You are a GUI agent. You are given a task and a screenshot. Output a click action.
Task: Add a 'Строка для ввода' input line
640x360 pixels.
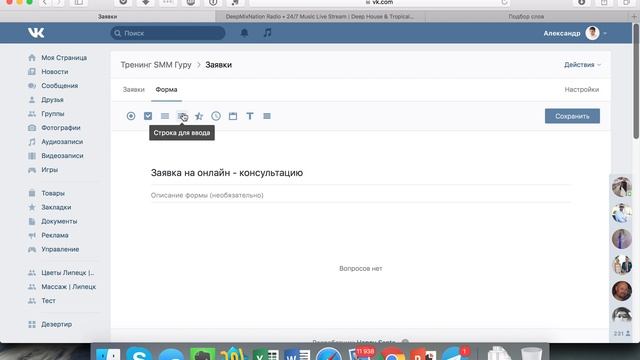[182, 116]
